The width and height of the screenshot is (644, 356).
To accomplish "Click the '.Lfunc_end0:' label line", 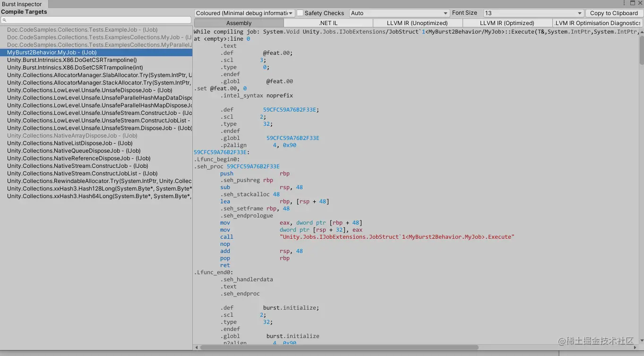I will 214,272.
